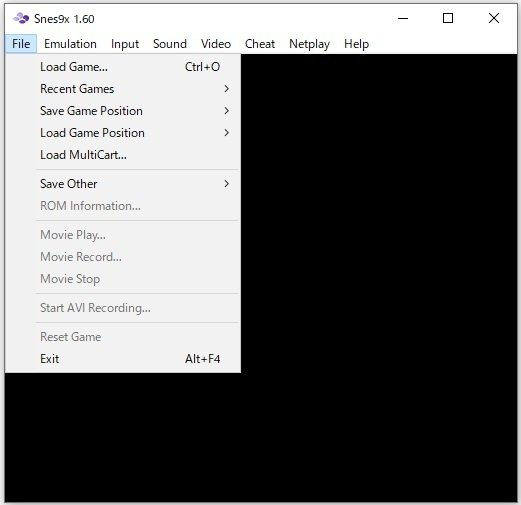The image size is (521, 505).
Task: Expand the Recent Games submenu
Action: [123, 89]
